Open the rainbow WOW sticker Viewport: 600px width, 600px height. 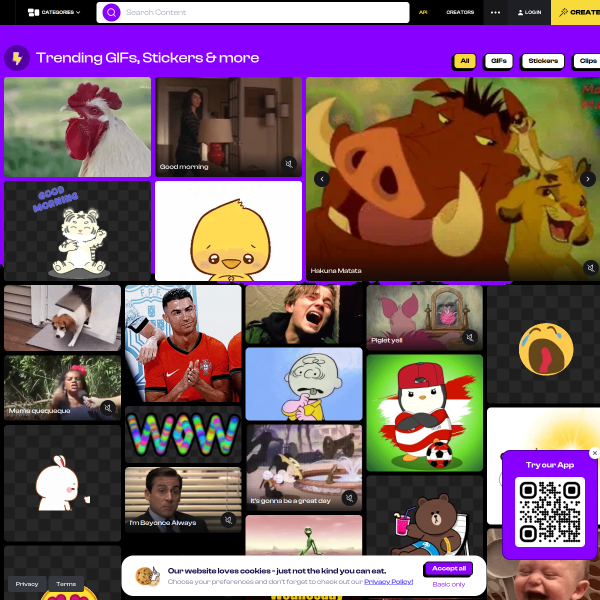pos(183,435)
